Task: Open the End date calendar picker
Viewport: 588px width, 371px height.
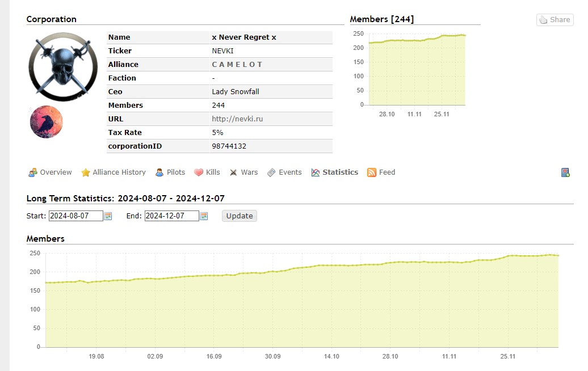Action: pyautogui.click(x=204, y=216)
